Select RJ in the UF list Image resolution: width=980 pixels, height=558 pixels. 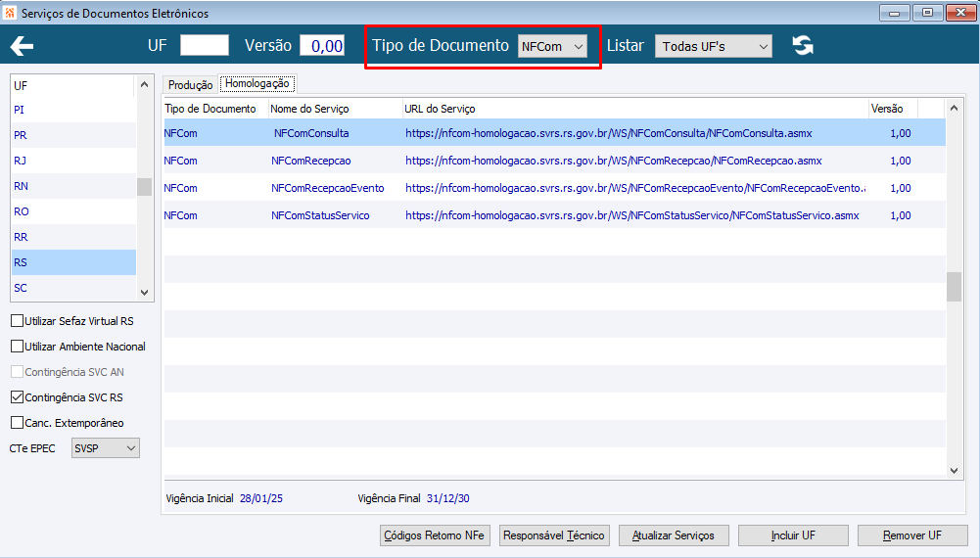click(x=73, y=161)
